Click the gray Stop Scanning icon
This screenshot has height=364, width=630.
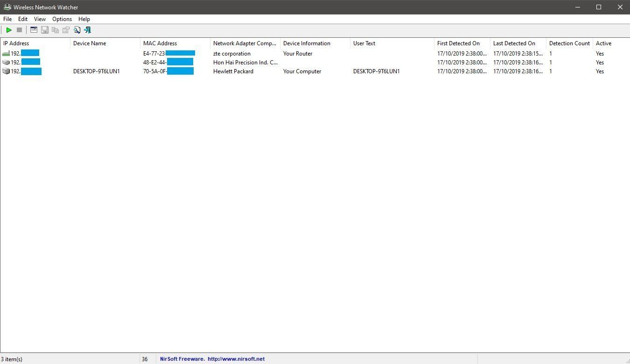click(x=20, y=30)
